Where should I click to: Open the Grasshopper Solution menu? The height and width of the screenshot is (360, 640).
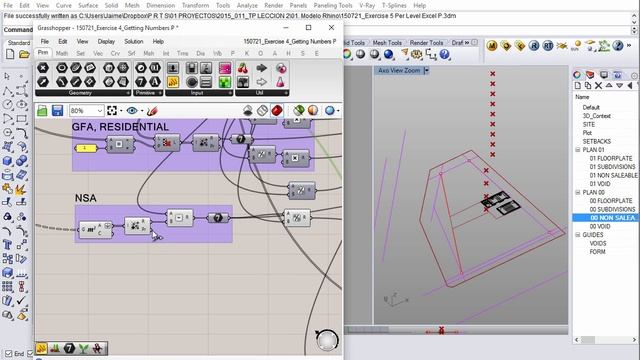(133, 42)
